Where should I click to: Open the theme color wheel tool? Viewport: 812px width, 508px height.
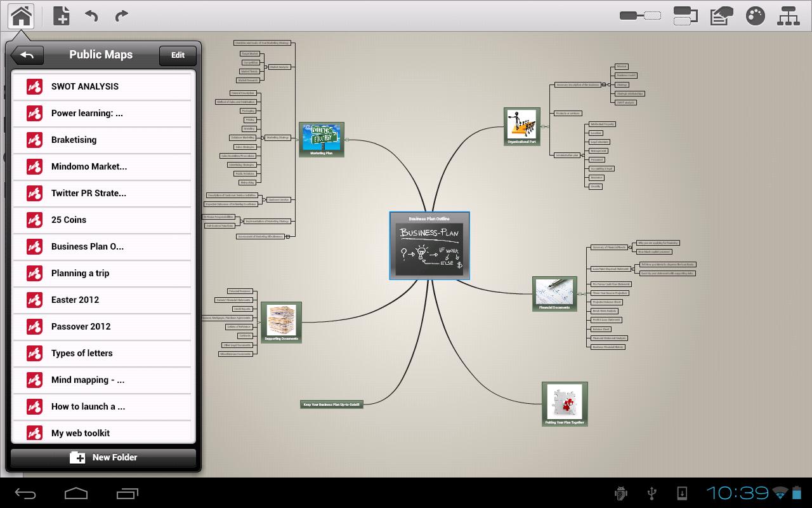[x=756, y=16]
